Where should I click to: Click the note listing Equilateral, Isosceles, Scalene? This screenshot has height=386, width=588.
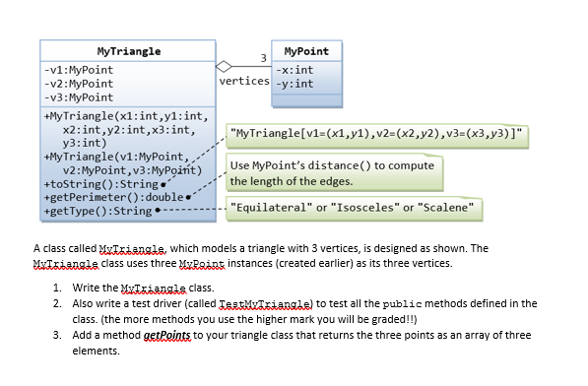pyautogui.click(x=354, y=209)
